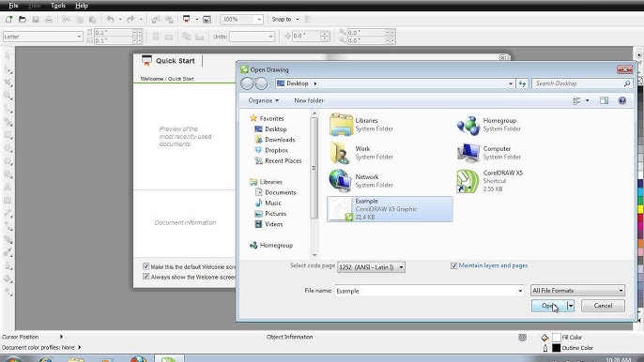Click the Cancel button
The height and width of the screenshot is (362, 644).
[x=603, y=306]
